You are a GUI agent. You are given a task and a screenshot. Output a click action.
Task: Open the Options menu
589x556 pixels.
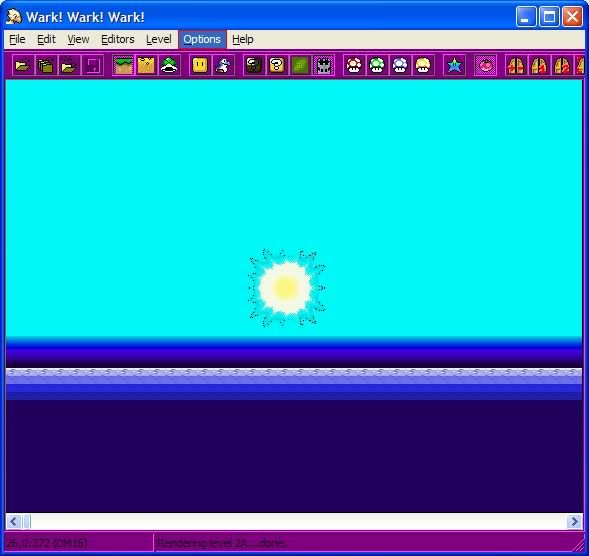(x=202, y=39)
